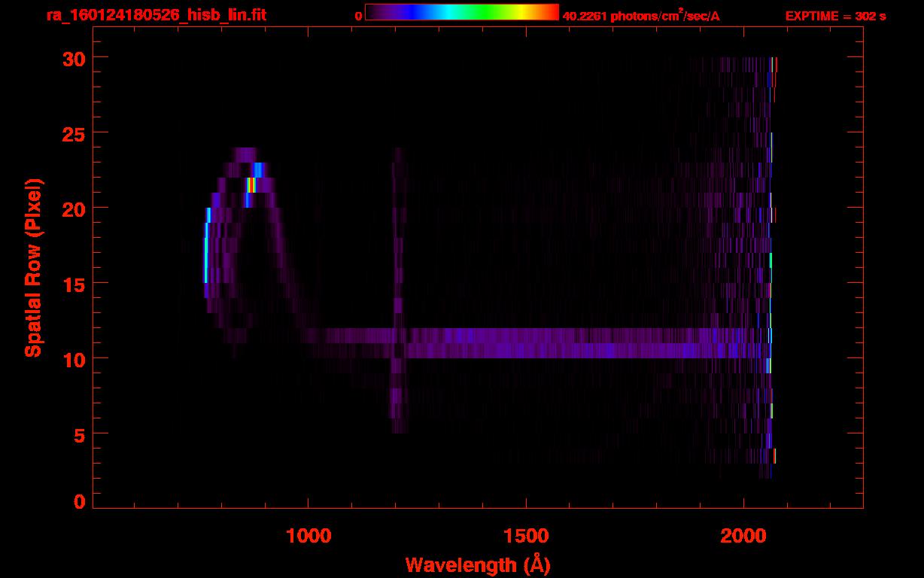Viewport: 924px width, 578px height.
Task: Click the rainbow color scale bar
Action: (461, 12)
